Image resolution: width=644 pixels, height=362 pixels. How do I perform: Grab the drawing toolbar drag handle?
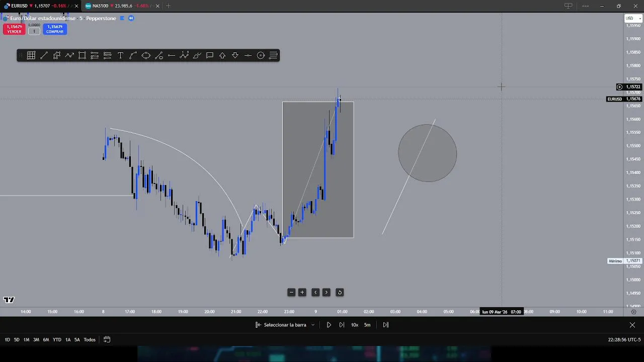click(21, 55)
